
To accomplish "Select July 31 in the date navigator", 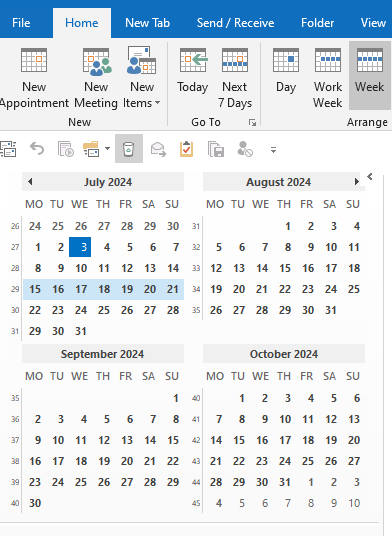I will click(x=81, y=331).
